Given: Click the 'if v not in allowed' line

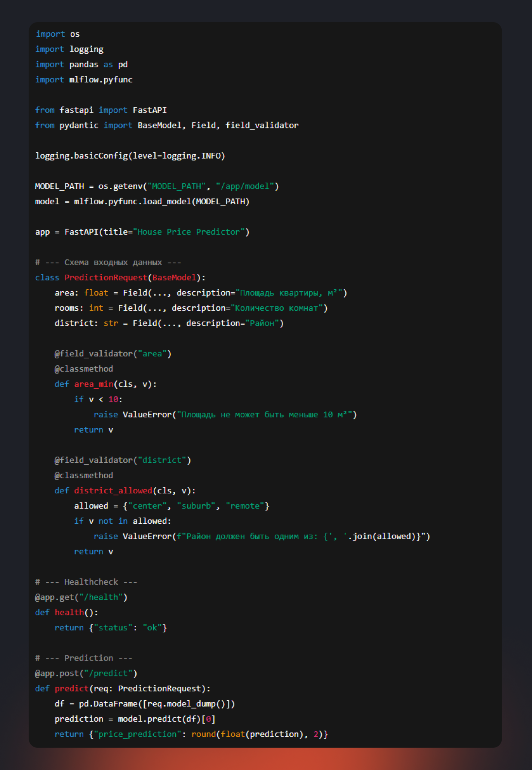Looking at the screenshot, I should [x=122, y=521].
